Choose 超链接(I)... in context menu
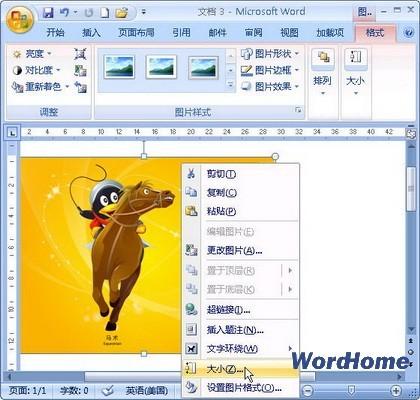The width and height of the screenshot is (420, 400). pyautogui.click(x=240, y=310)
